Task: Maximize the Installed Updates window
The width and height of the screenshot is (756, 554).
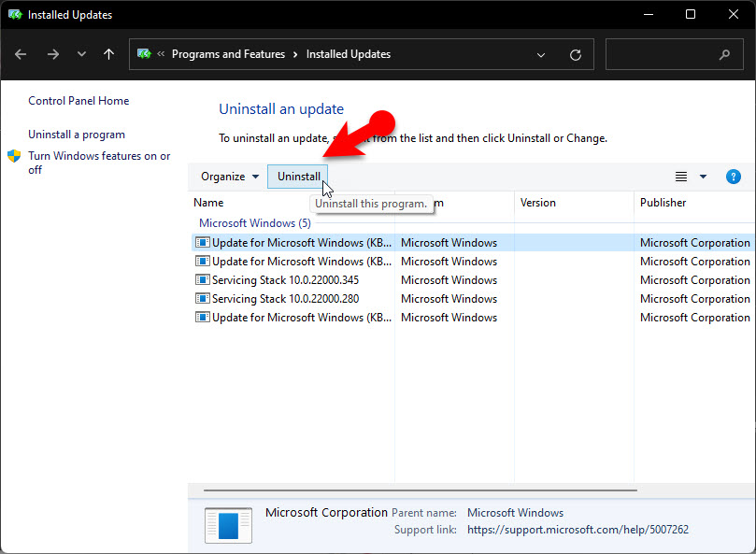Action: tap(691, 14)
